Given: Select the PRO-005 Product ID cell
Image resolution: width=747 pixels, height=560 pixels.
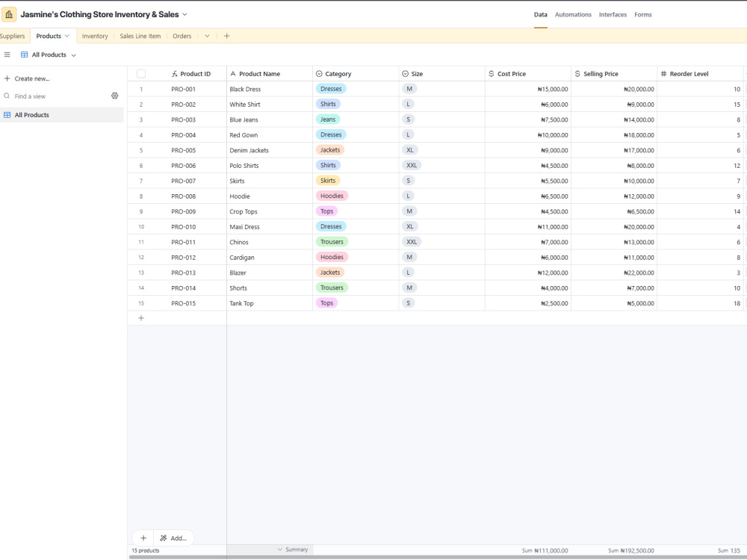Looking at the screenshot, I should coord(184,151).
